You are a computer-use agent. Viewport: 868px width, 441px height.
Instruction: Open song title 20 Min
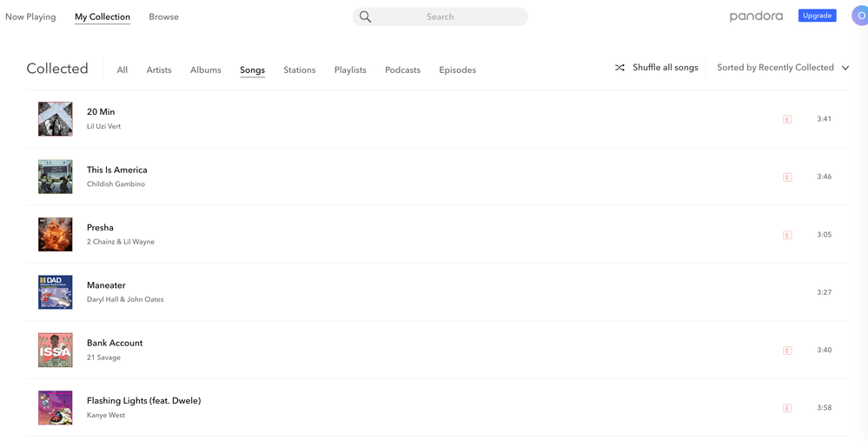pos(101,112)
